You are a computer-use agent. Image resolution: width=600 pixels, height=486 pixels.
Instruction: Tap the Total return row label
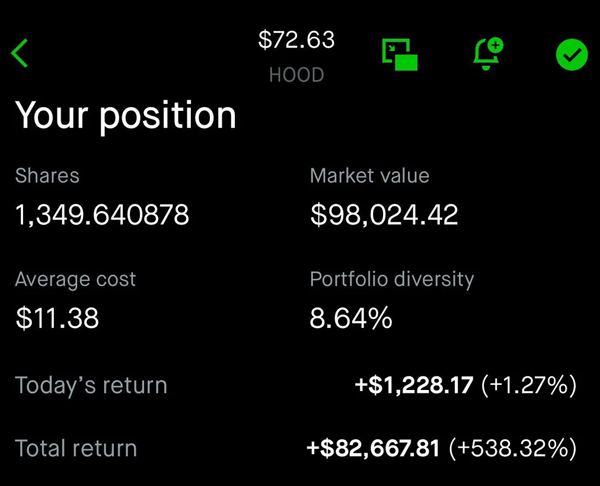(x=76, y=448)
